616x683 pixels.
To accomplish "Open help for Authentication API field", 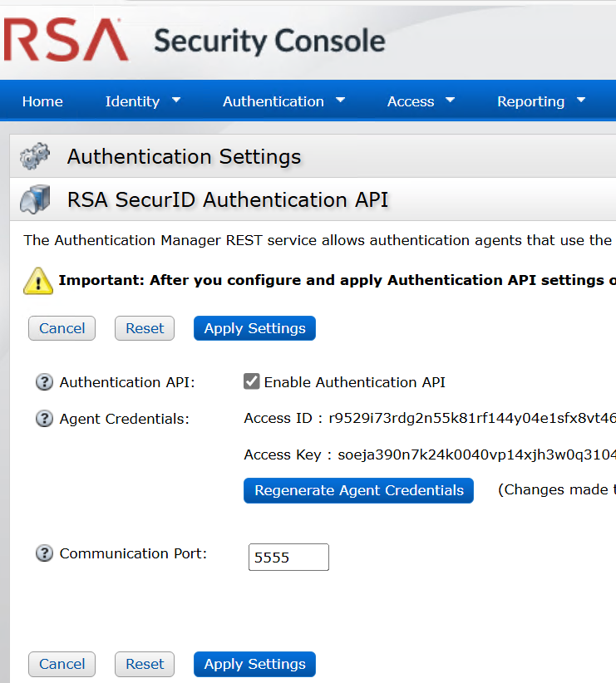I will point(44,382).
